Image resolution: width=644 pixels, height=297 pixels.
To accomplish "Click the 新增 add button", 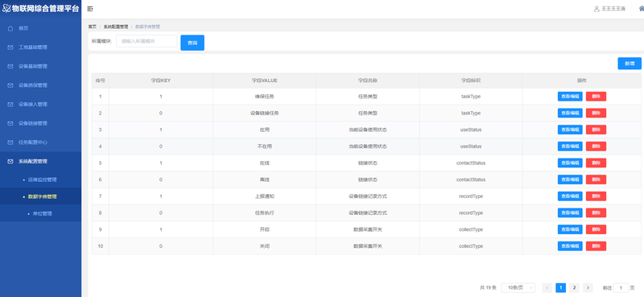I will [630, 64].
